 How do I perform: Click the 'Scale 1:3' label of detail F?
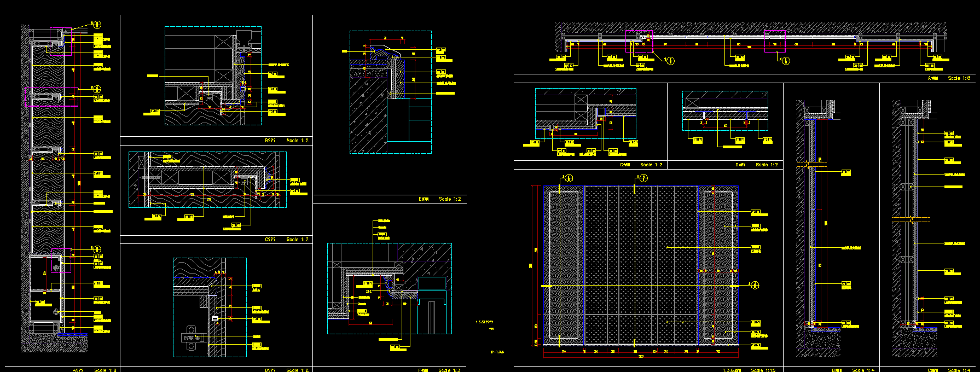click(449, 370)
